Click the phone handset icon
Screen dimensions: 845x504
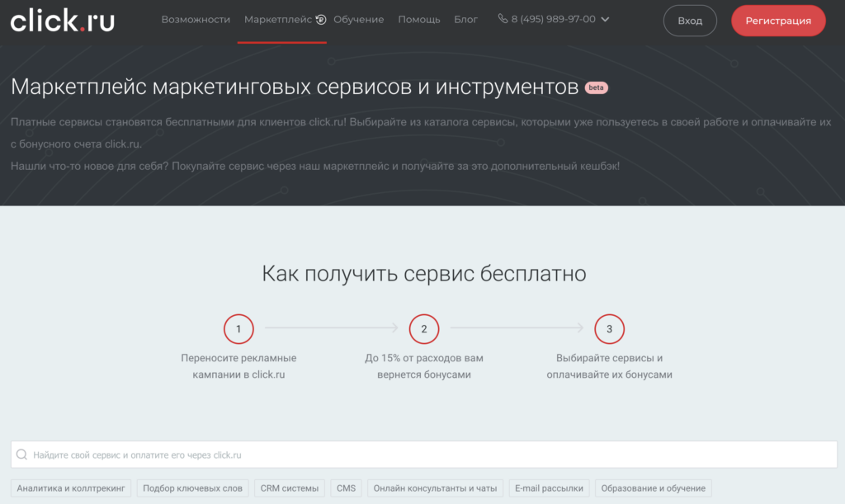[503, 19]
